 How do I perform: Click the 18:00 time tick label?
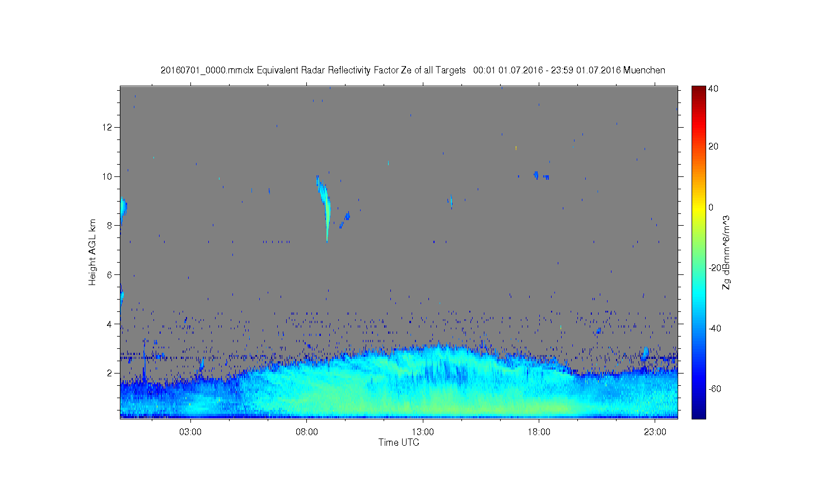(539, 432)
